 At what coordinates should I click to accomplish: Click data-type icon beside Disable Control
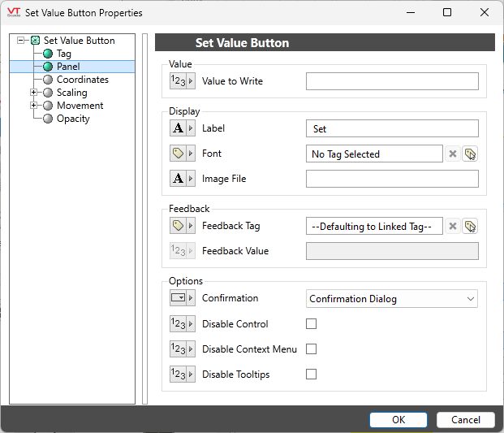pos(182,324)
